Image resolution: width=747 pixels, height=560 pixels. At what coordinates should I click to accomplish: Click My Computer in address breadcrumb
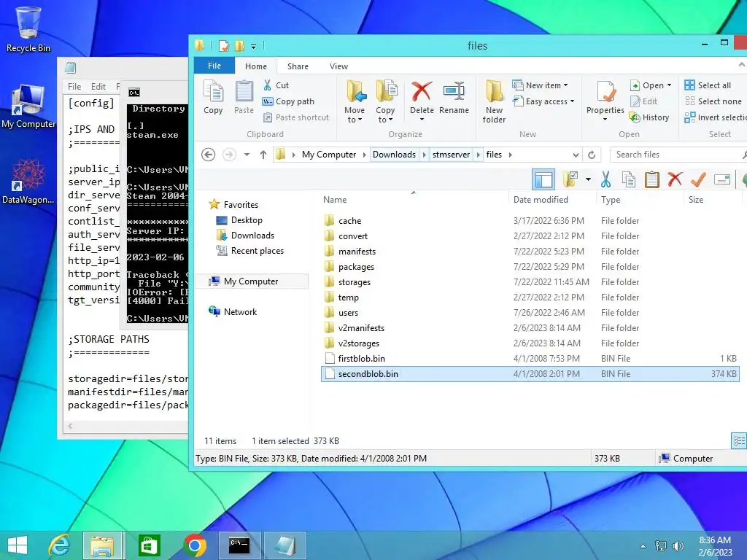click(x=329, y=155)
